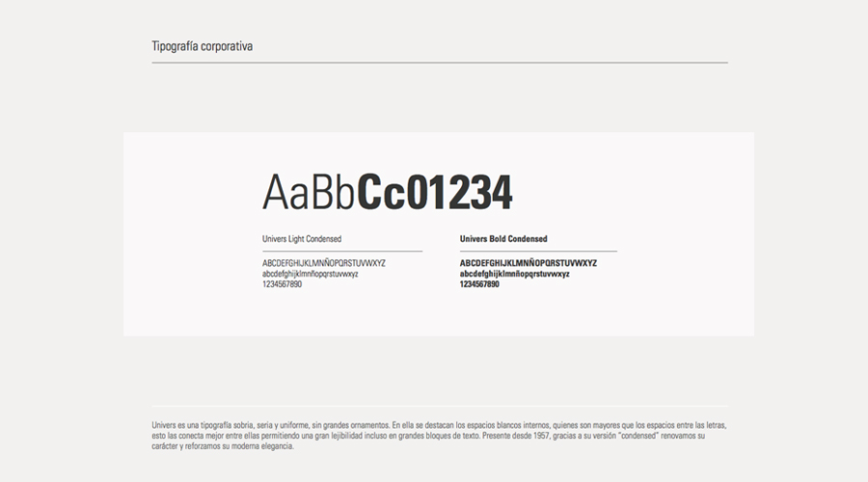Click the paragraph starting 'Univers es una tipografía sobria'
Image resolution: width=868 pixels, height=482 pixels.
(439, 436)
